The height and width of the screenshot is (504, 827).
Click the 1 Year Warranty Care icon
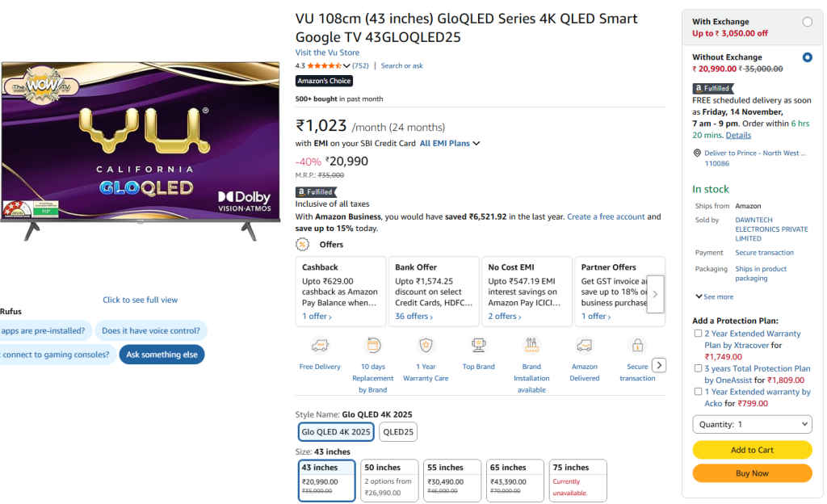426,344
